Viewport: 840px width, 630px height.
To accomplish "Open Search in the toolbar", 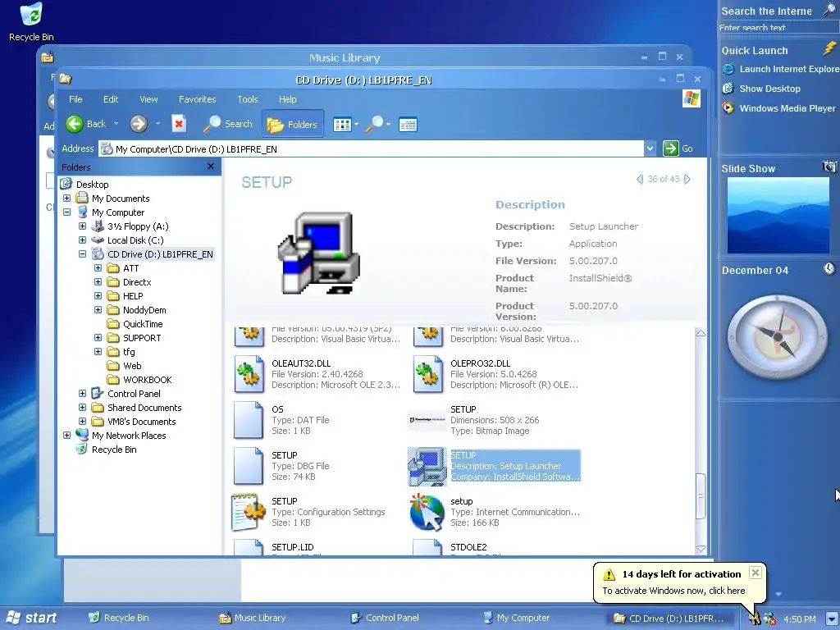I will (x=228, y=125).
